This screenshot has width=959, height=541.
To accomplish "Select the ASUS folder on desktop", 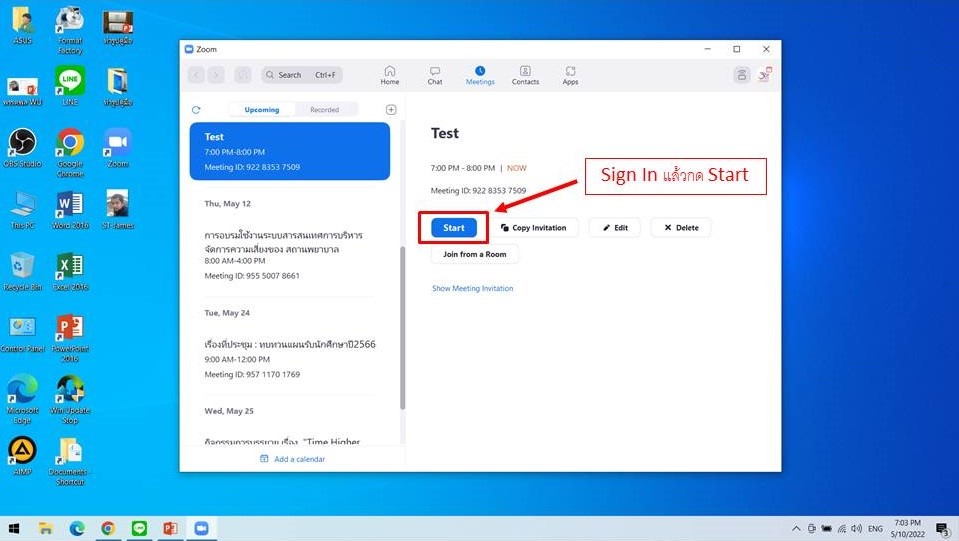I will [23, 24].
